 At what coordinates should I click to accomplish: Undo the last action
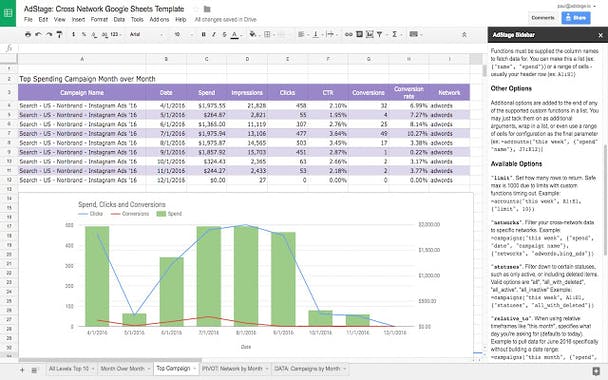pyautogui.click(x=38, y=35)
